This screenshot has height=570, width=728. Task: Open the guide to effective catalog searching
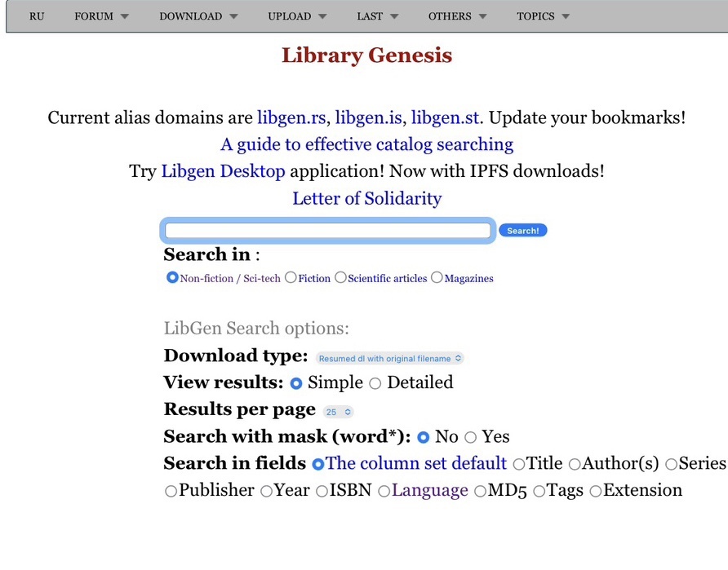[x=366, y=144]
